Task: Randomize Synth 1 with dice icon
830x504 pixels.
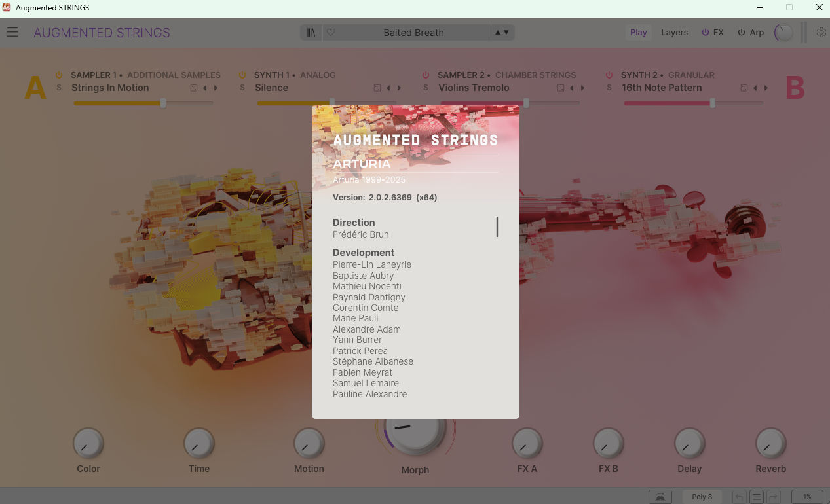Action: [377, 88]
